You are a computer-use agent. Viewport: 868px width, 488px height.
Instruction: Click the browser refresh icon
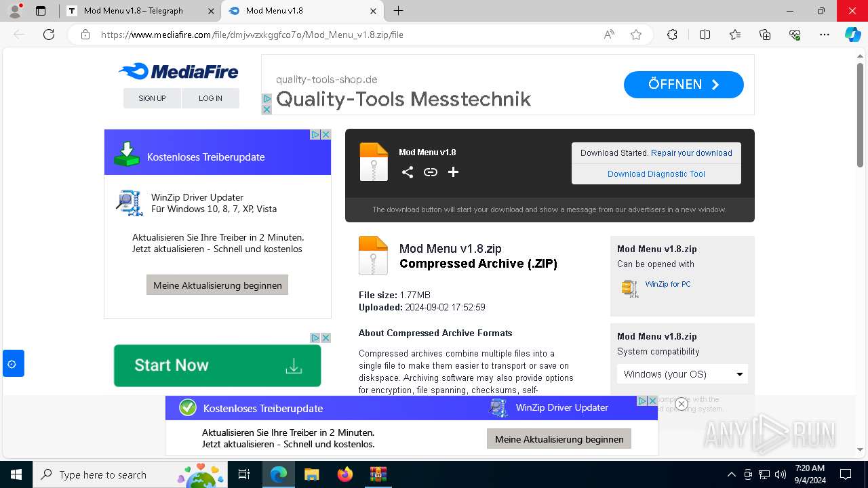[49, 35]
